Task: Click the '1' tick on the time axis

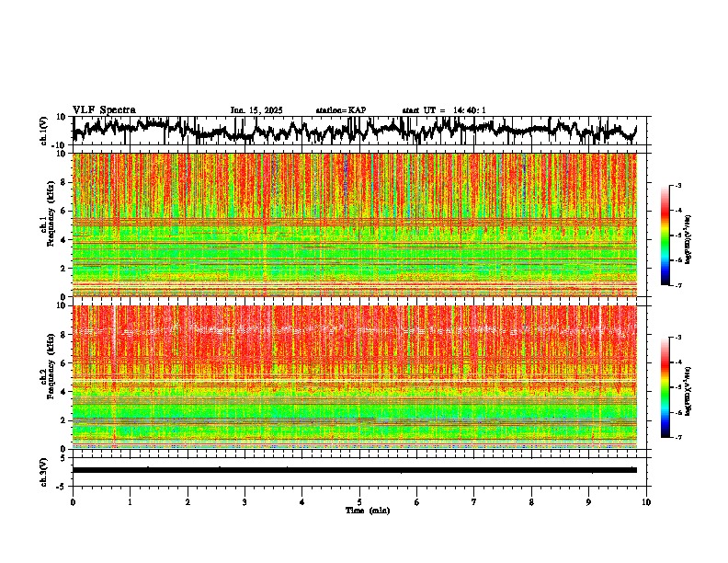Action: pos(130,502)
